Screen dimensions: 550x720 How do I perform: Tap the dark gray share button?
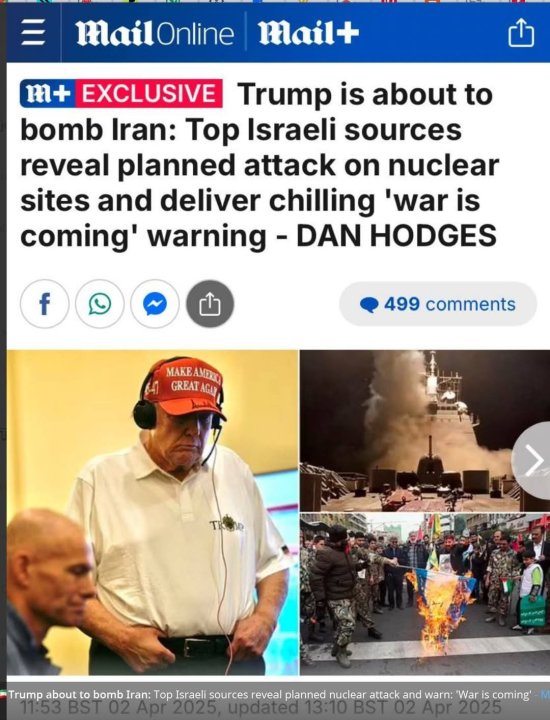210,304
